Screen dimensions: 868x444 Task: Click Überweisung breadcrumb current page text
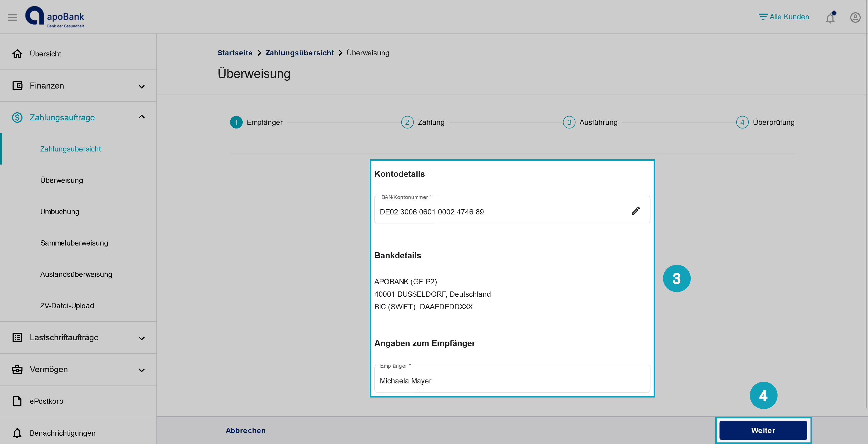click(368, 53)
